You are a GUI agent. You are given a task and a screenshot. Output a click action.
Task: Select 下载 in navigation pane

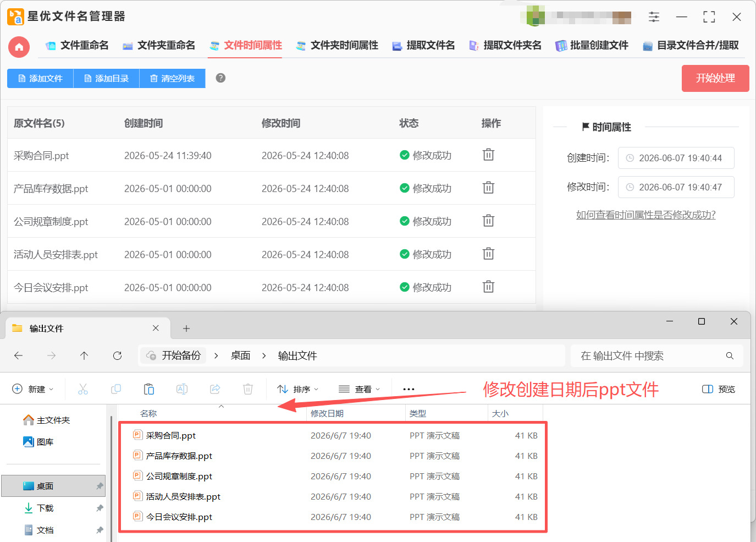click(x=38, y=508)
